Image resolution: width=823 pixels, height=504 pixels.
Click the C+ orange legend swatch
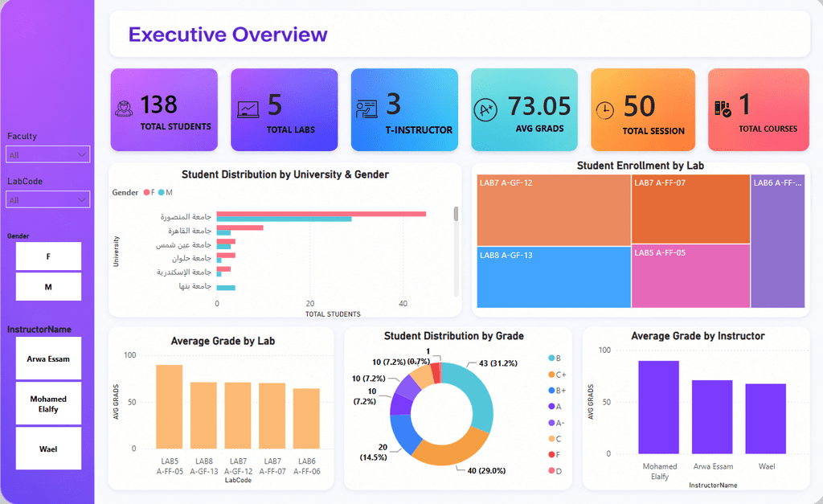(x=551, y=375)
